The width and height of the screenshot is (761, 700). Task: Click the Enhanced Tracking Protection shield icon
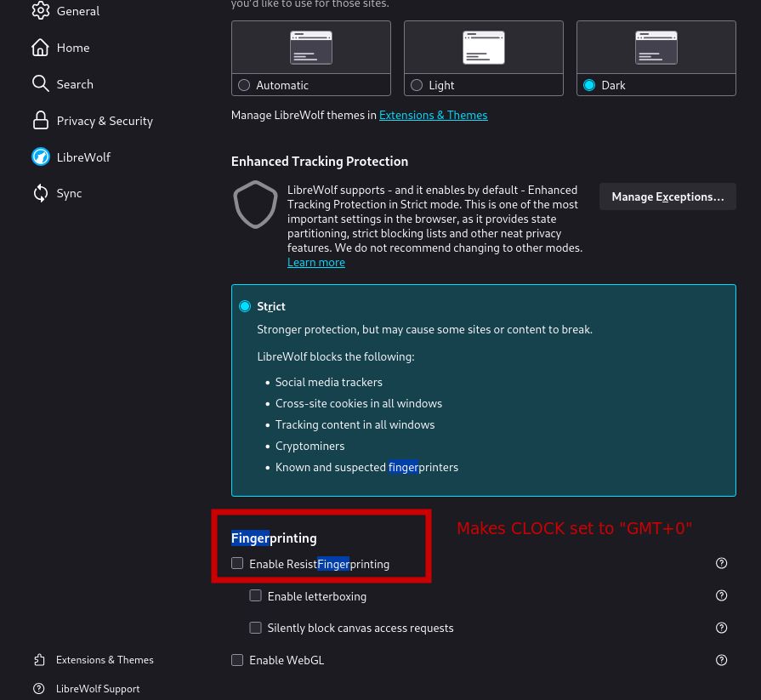(x=255, y=204)
